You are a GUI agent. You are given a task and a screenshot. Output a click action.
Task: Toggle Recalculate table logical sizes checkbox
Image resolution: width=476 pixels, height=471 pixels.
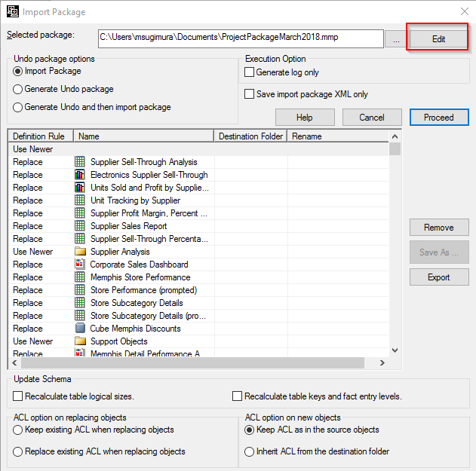tap(18, 396)
